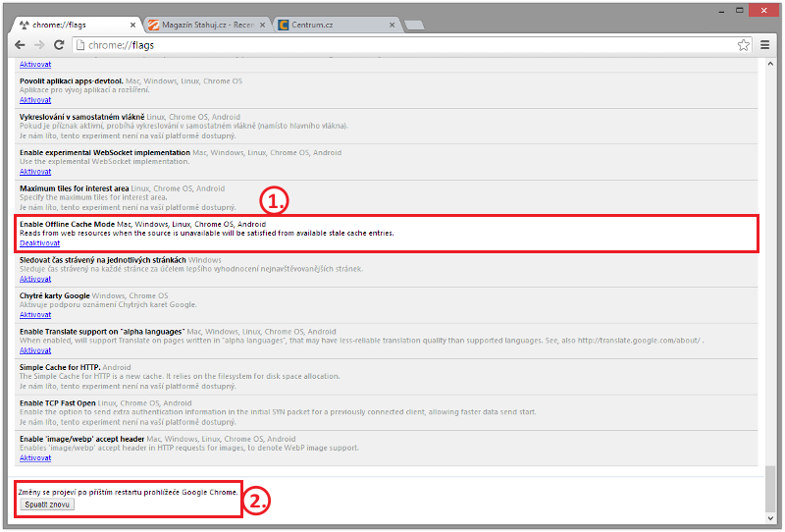Close the Centrum.cz tab
This screenshot has height=532, width=785.
392,25
